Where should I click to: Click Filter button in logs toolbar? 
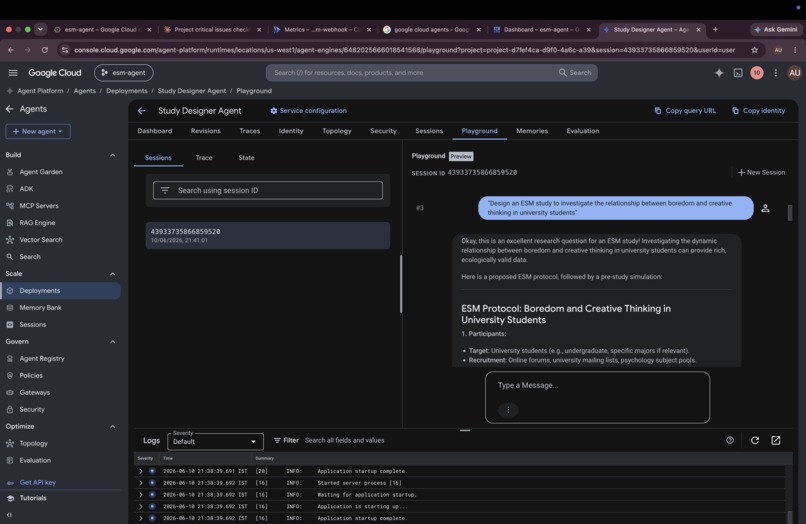click(286, 440)
